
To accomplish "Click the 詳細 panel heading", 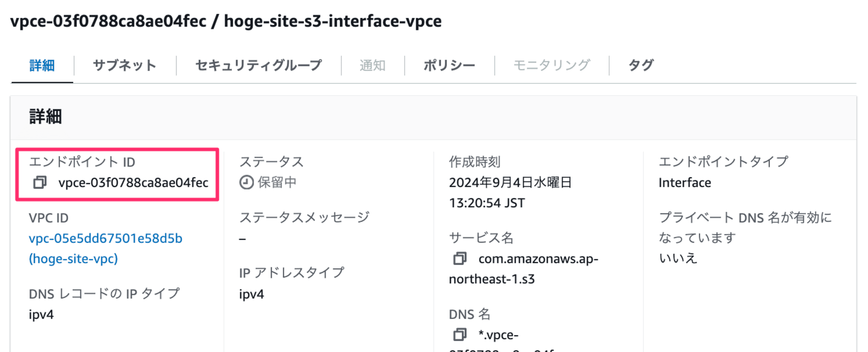I will click(46, 117).
